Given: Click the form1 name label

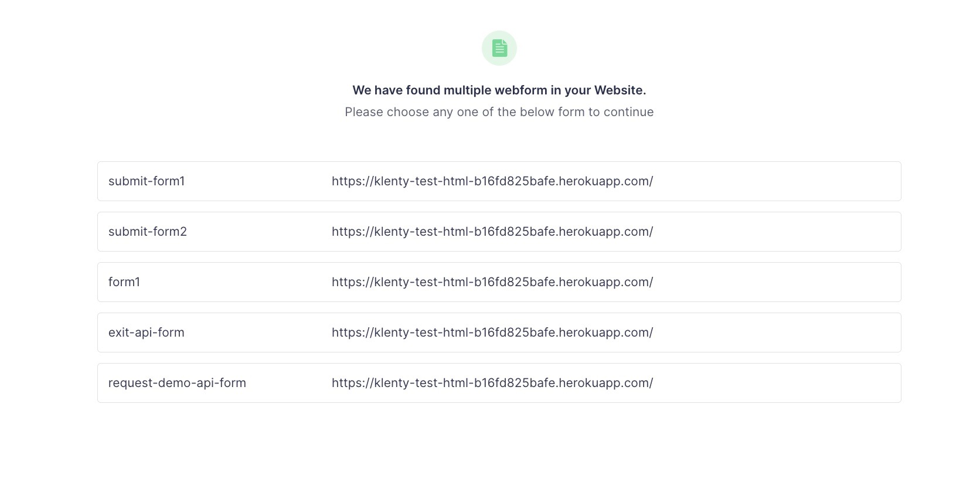Looking at the screenshot, I should tap(124, 282).
